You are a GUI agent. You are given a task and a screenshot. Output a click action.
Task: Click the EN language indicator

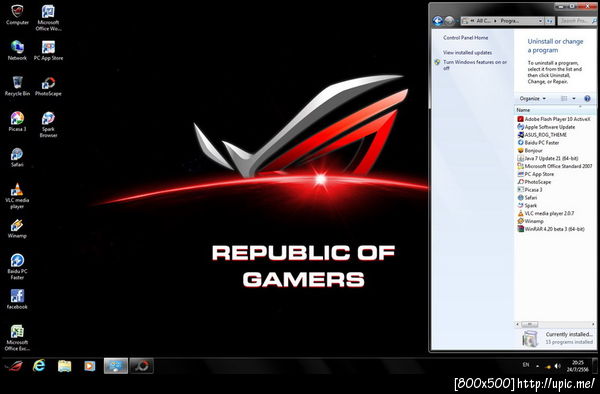(x=526, y=365)
